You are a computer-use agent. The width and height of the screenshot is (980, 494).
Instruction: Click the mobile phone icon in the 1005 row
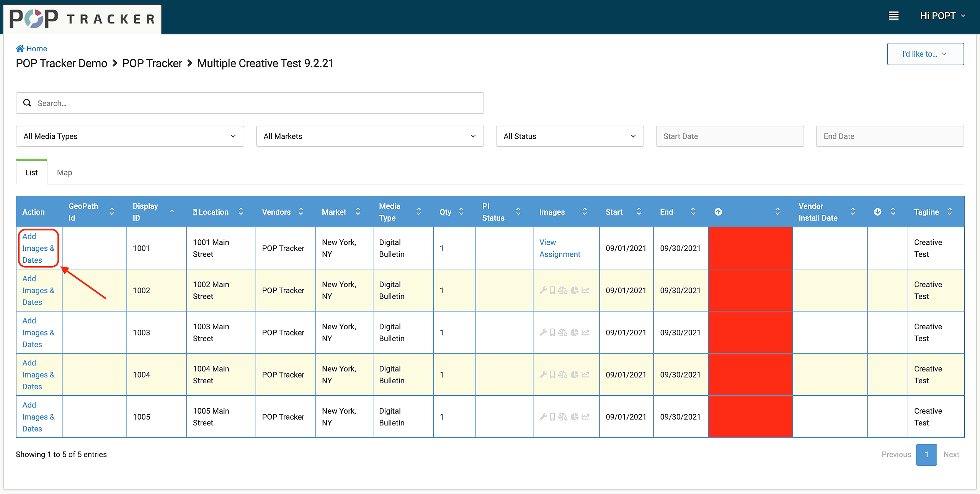552,417
